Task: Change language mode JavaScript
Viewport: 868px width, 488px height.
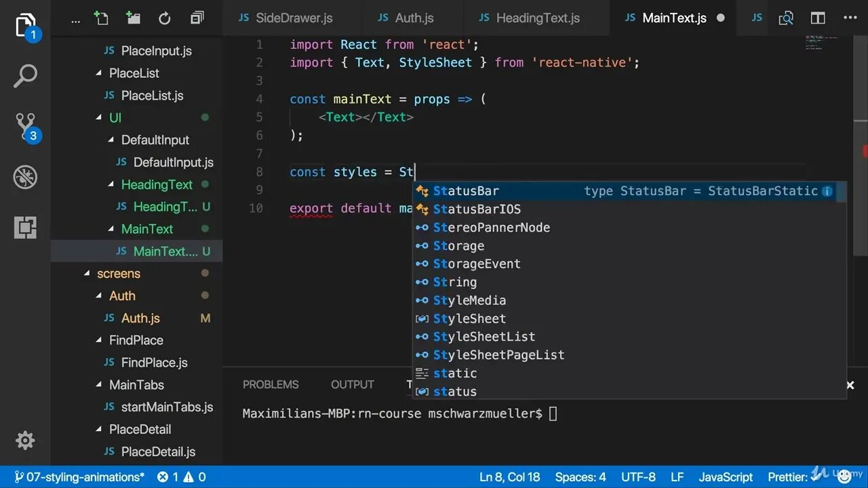Action: 726,477
